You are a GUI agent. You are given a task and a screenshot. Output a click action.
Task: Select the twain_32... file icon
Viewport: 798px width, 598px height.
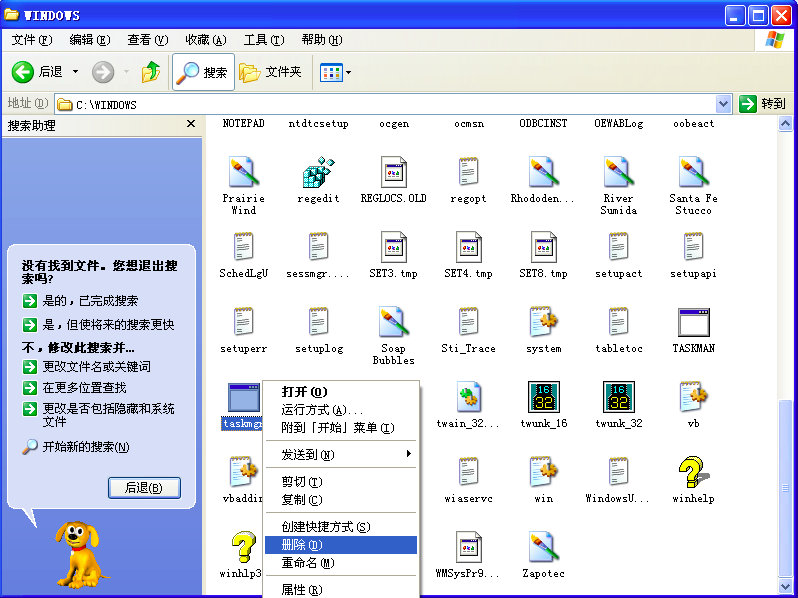468,396
